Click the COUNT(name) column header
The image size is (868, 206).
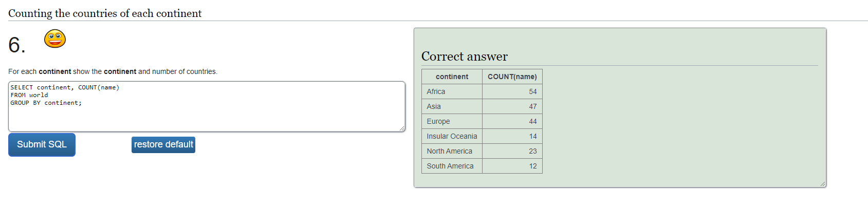512,77
